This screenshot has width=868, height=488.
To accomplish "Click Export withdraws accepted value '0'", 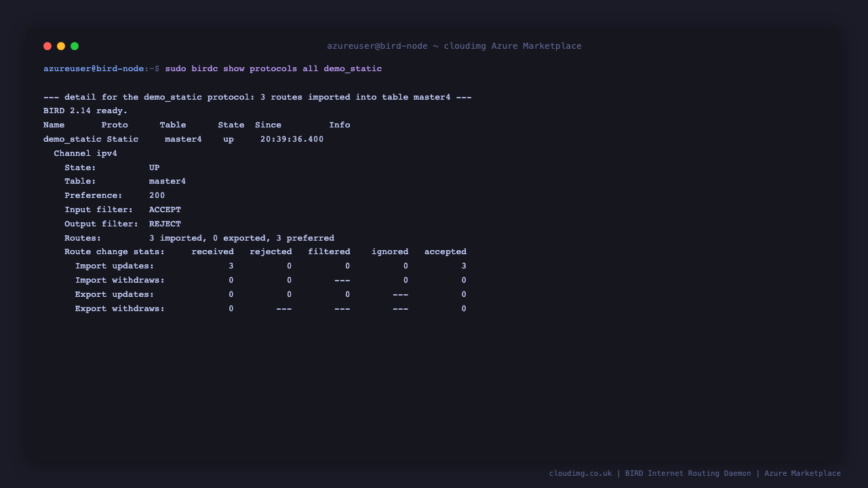I will tap(464, 308).
